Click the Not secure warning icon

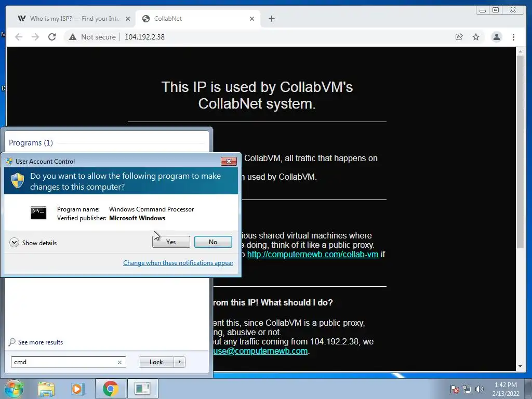point(73,37)
